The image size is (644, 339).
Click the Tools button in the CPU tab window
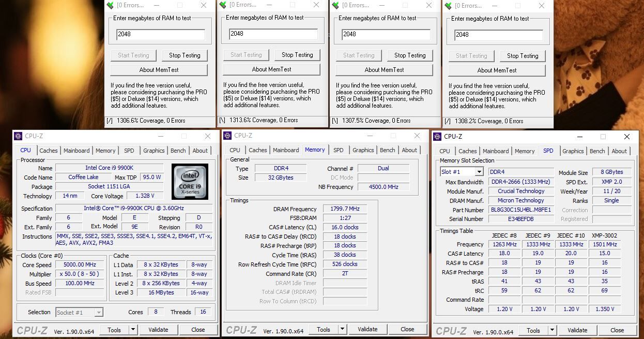point(114,330)
